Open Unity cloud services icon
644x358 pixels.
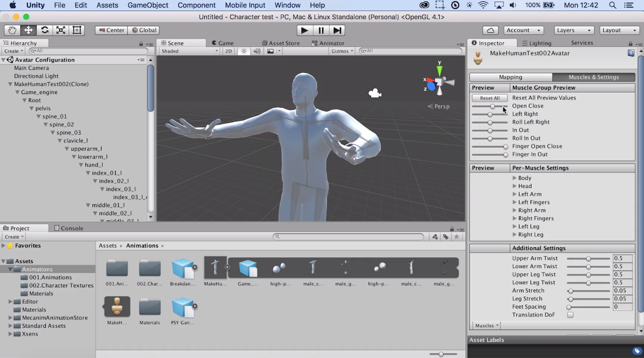[x=490, y=30]
